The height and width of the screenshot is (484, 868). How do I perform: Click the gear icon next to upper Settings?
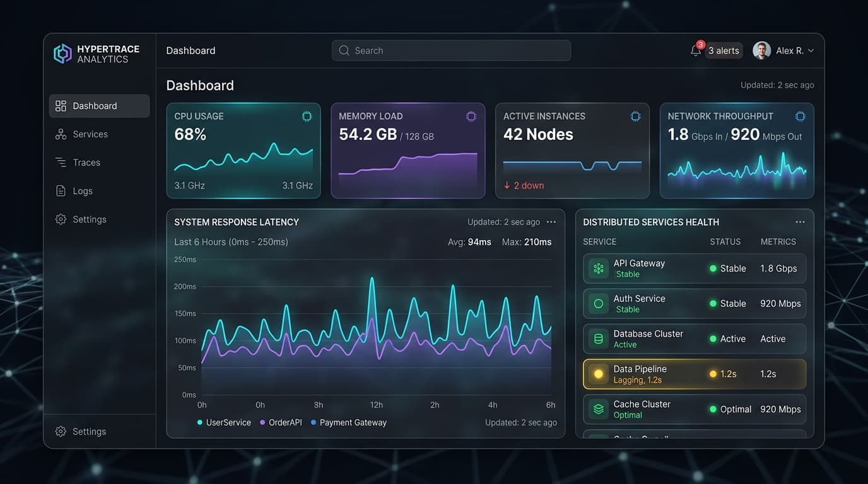tap(61, 219)
